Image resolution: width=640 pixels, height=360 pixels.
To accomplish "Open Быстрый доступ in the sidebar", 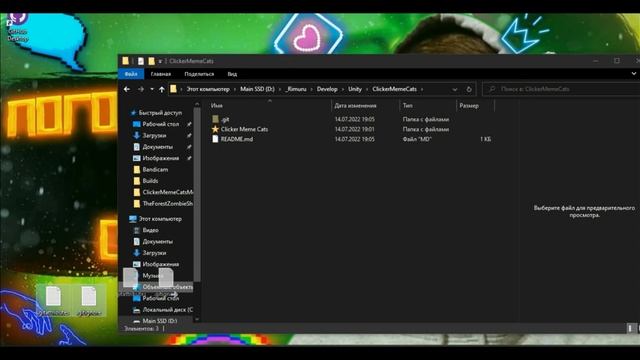I will tap(160, 113).
